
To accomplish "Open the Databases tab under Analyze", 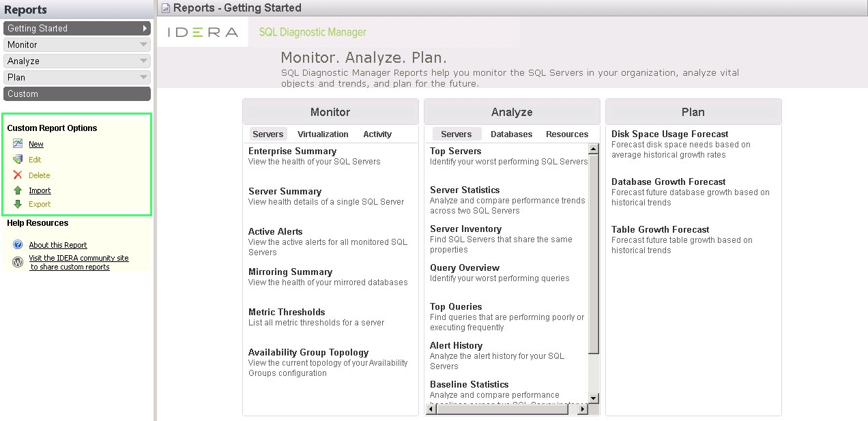I will pyautogui.click(x=511, y=134).
